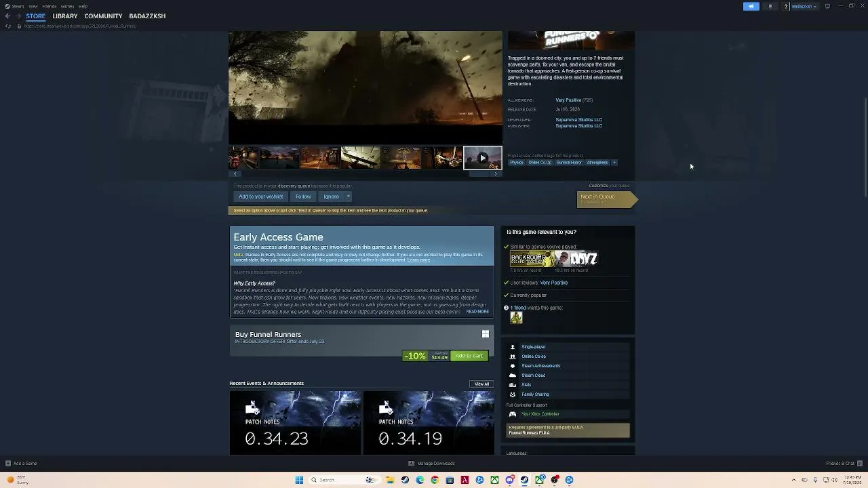The image size is (868, 488).
Task: Open the Steam notifications bell
Action: click(770, 6)
